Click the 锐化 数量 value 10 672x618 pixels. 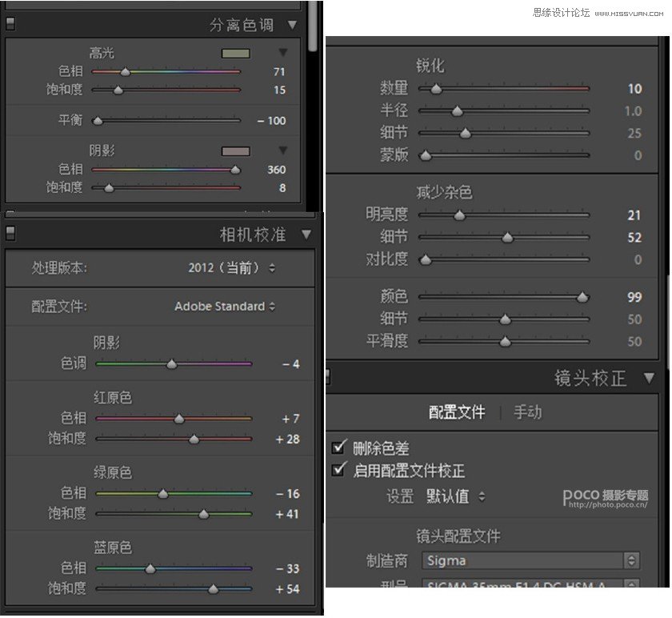point(634,89)
